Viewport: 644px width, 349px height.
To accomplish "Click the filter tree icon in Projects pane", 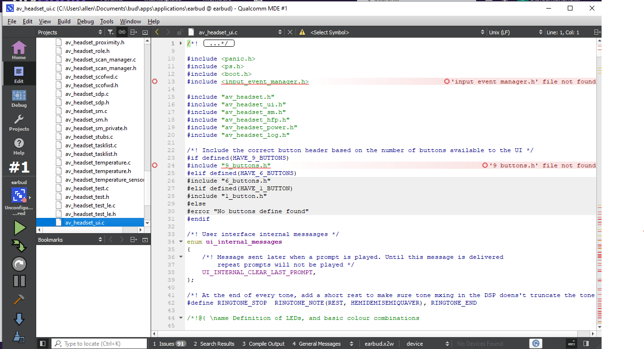I will coord(111,32).
